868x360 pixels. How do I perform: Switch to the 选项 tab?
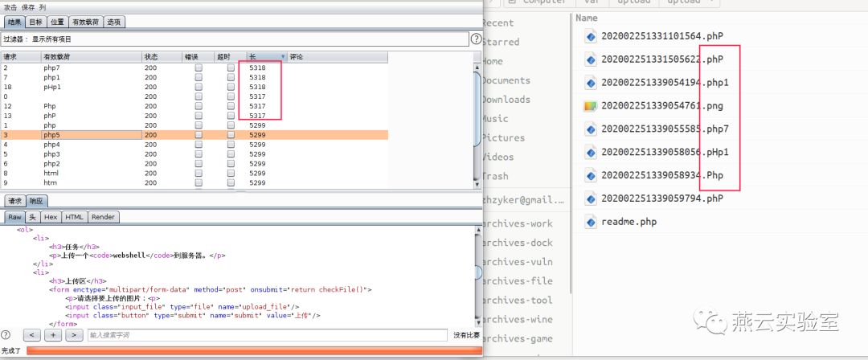point(115,22)
